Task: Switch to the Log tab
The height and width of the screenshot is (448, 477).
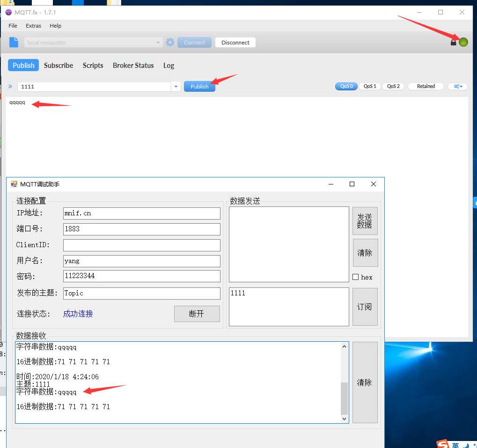Action: pos(169,66)
